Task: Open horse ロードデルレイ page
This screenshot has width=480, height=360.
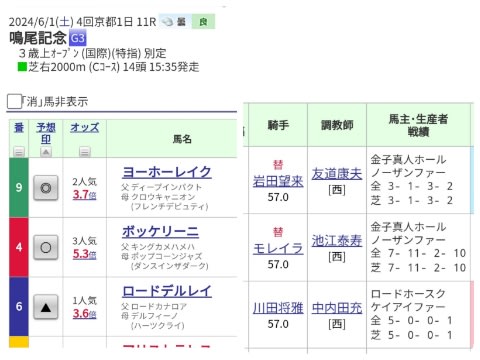Action: (x=167, y=291)
